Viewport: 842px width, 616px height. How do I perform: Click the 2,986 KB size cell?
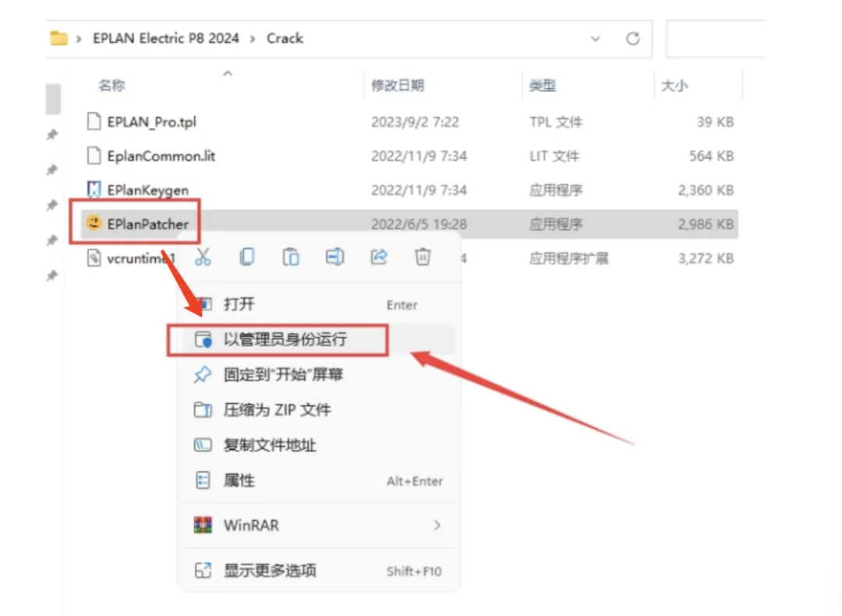[x=706, y=224]
